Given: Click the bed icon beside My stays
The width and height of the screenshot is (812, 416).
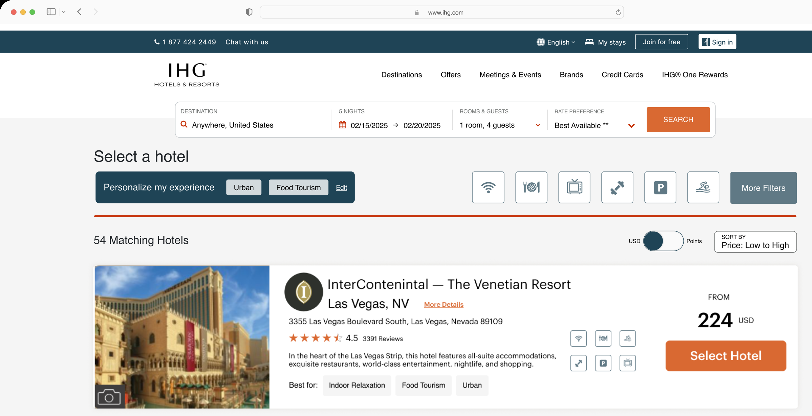Looking at the screenshot, I should tap(589, 42).
